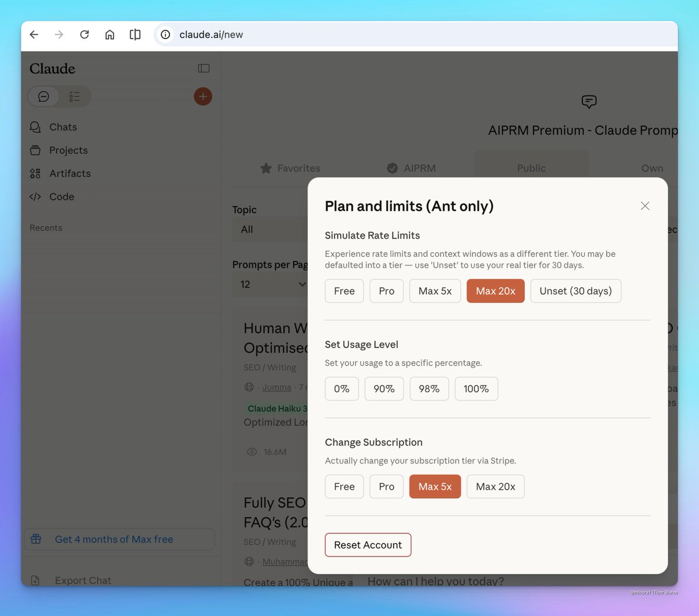The height and width of the screenshot is (616, 699).
Task: Click the Reset Account button
Action: (368, 545)
